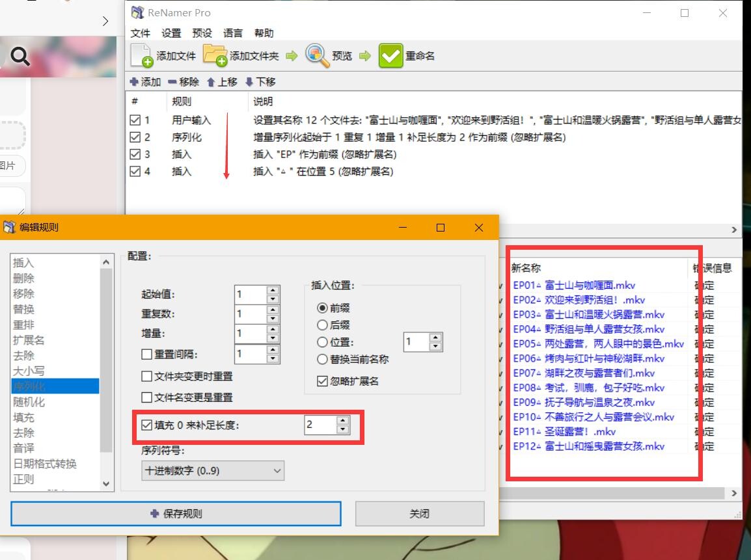
Task: Uncheck the 忽略扩展名 checkbox
Action: [x=322, y=381]
